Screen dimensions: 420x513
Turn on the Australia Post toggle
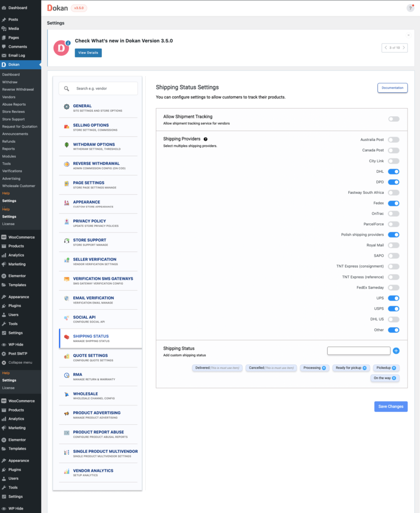pos(393,140)
